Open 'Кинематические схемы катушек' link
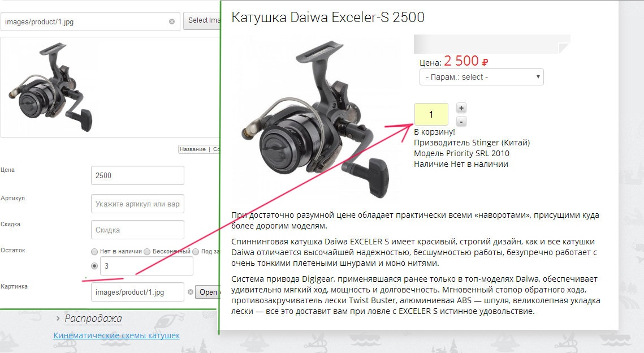 (116, 335)
